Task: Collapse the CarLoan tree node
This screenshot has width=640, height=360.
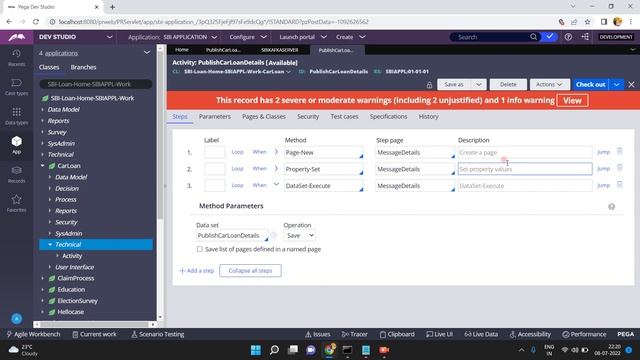Action: coord(42,166)
